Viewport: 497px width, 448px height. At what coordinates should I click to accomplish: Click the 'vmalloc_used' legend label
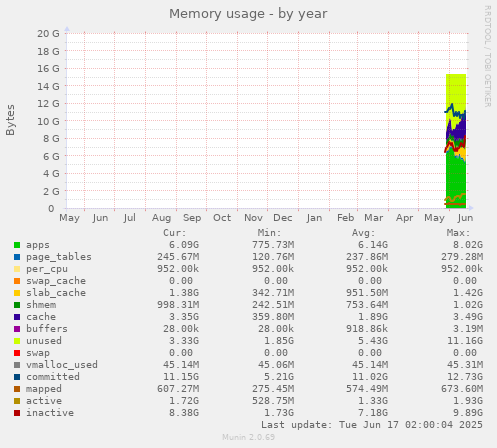click(62, 365)
